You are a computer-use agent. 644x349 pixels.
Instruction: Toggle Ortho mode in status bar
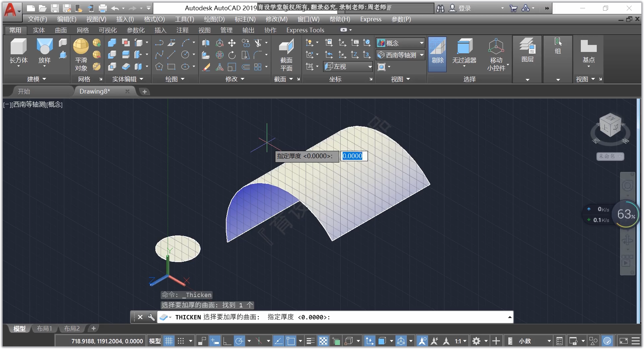[x=227, y=341]
